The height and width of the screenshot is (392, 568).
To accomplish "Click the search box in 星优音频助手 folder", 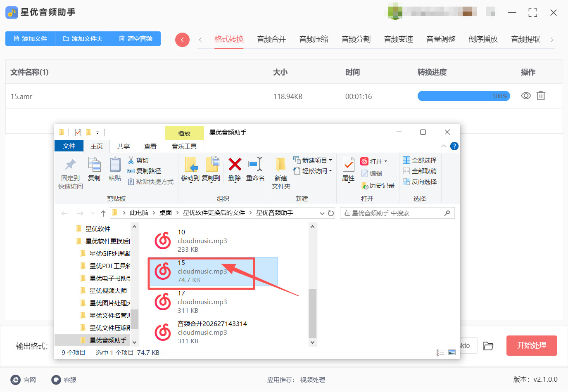I will tap(397, 213).
